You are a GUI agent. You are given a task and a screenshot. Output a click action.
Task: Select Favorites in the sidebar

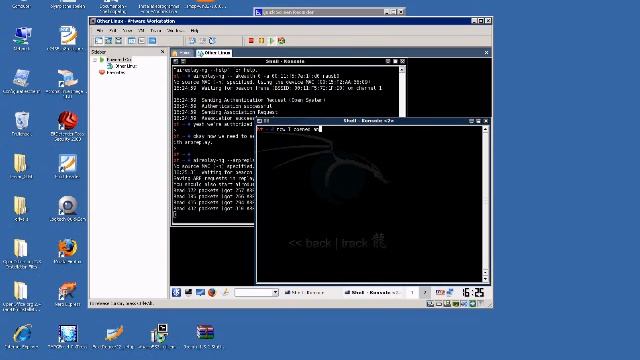pos(116,72)
